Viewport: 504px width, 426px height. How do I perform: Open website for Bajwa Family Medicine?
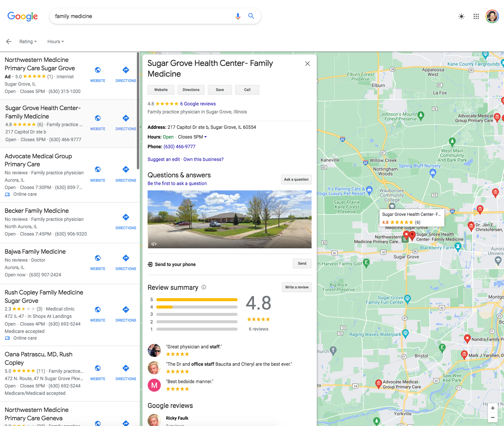pos(98,262)
